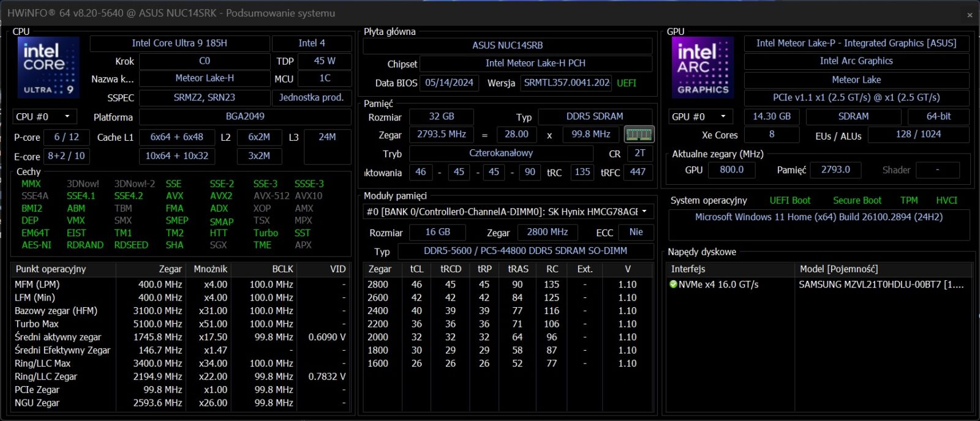Click the UEFI Boot status label

click(790, 200)
